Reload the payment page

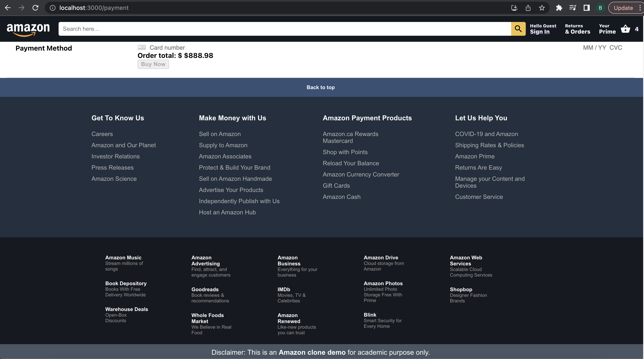click(x=35, y=8)
